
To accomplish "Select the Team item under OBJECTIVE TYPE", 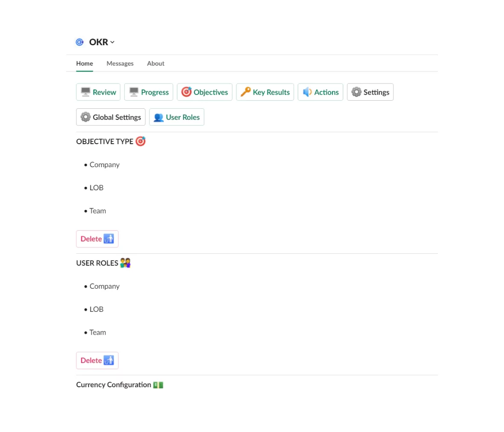I will point(98,211).
